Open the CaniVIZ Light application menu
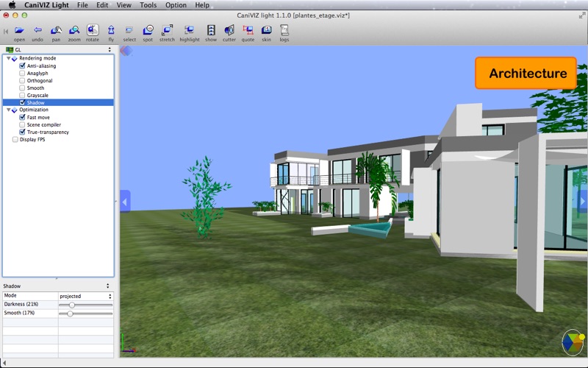The height and width of the screenshot is (368, 588). click(x=46, y=5)
